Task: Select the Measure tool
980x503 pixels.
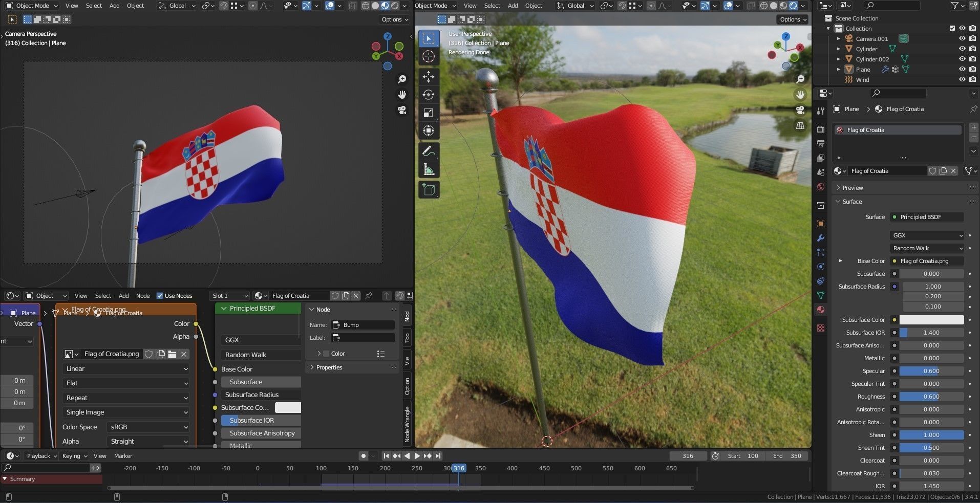Action: tap(429, 169)
